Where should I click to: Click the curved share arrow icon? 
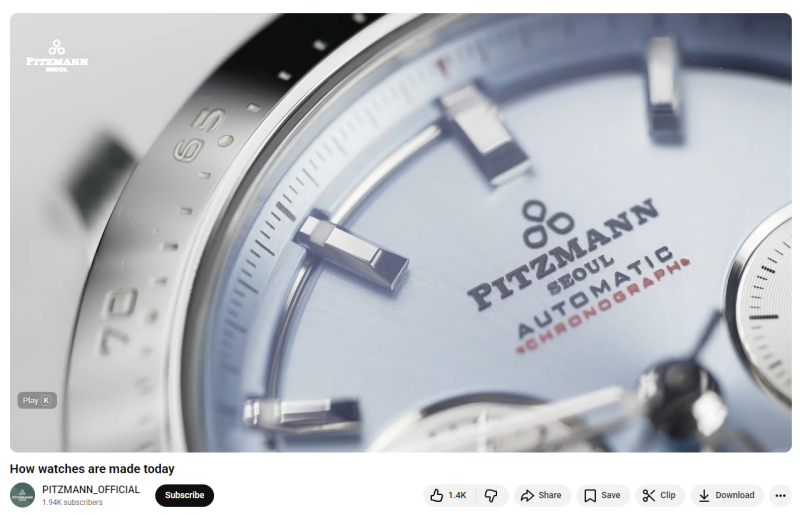pos(527,495)
